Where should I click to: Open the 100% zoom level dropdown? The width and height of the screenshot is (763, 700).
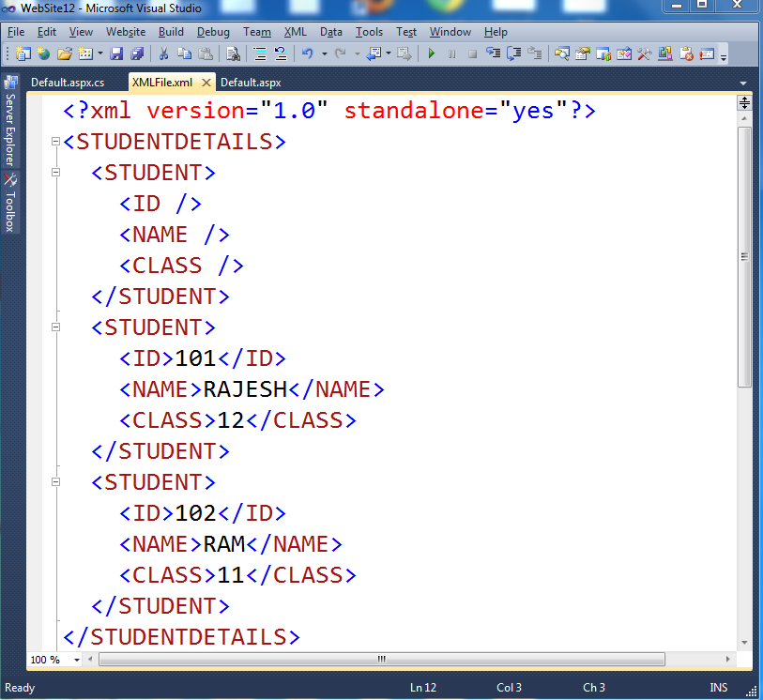[53, 660]
